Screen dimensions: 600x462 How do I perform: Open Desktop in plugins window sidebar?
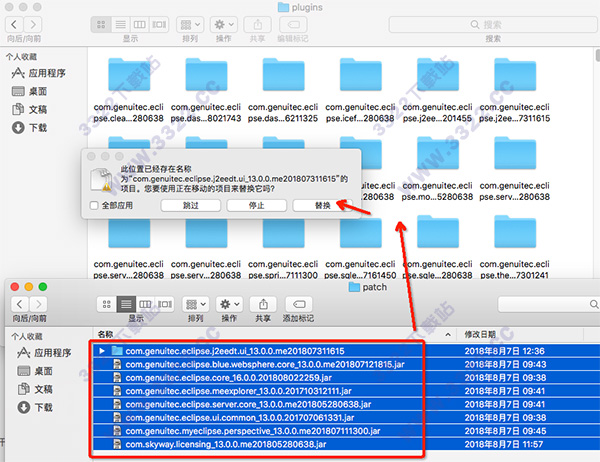point(29,91)
